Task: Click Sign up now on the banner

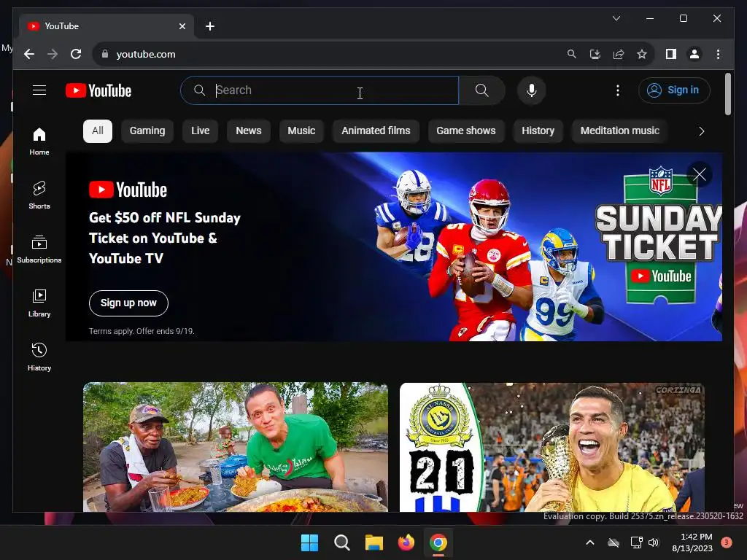Action: click(128, 303)
